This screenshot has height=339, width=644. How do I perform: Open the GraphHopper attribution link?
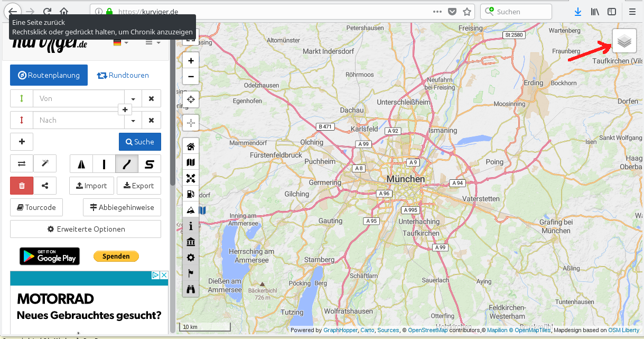(x=340, y=330)
